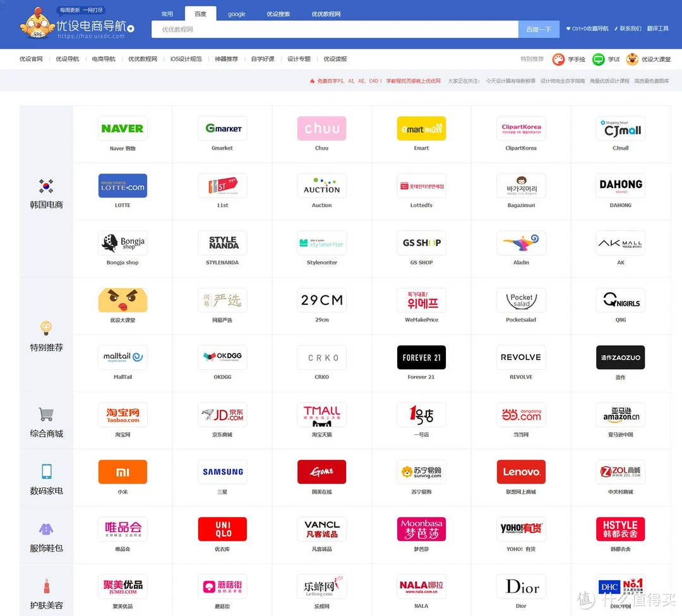The width and height of the screenshot is (682, 616).
Task: Open the 优设官网 nav menu item
Action: coord(31,59)
